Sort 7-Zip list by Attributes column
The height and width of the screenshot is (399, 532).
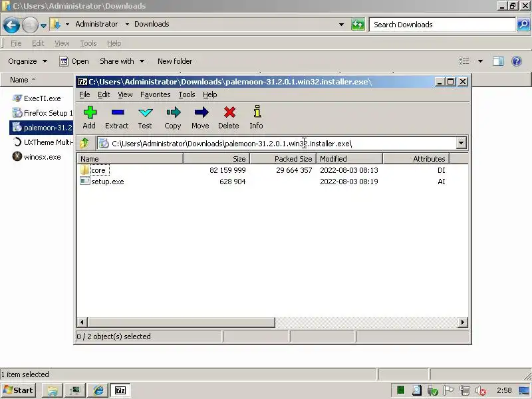[416, 159]
